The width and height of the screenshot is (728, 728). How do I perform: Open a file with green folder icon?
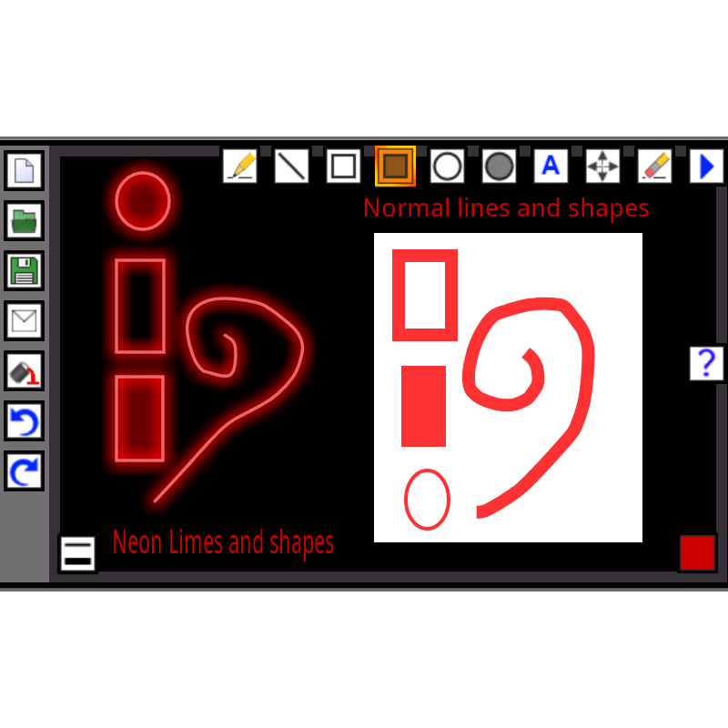(25, 220)
